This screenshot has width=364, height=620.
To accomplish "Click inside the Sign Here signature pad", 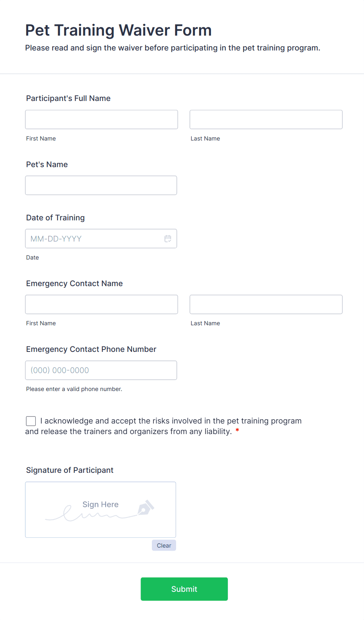I will [101, 510].
